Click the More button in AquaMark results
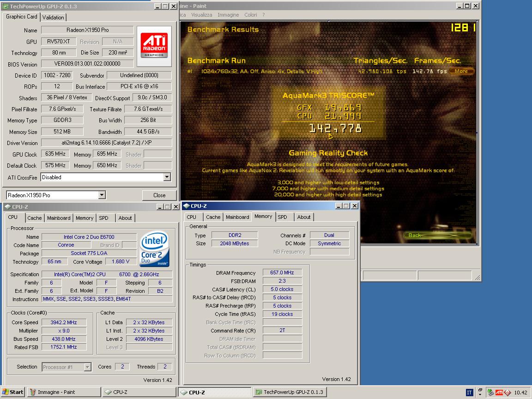 click(461, 71)
